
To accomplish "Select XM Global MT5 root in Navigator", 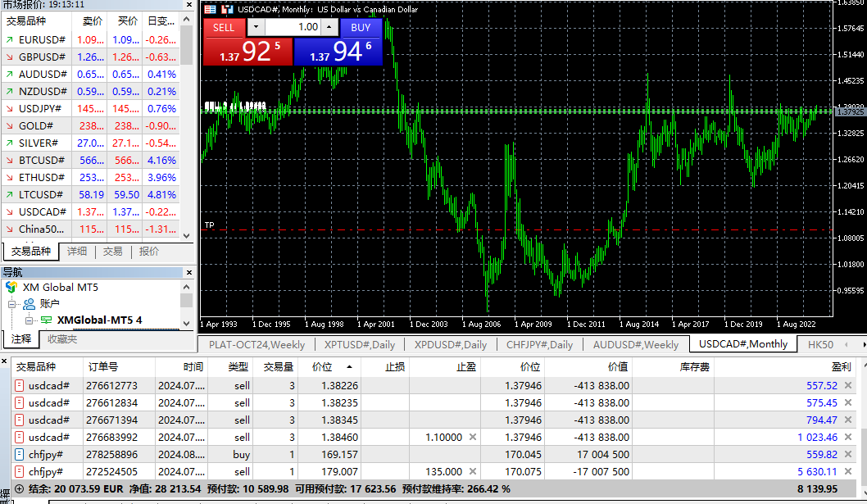I will [x=61, y=287].
